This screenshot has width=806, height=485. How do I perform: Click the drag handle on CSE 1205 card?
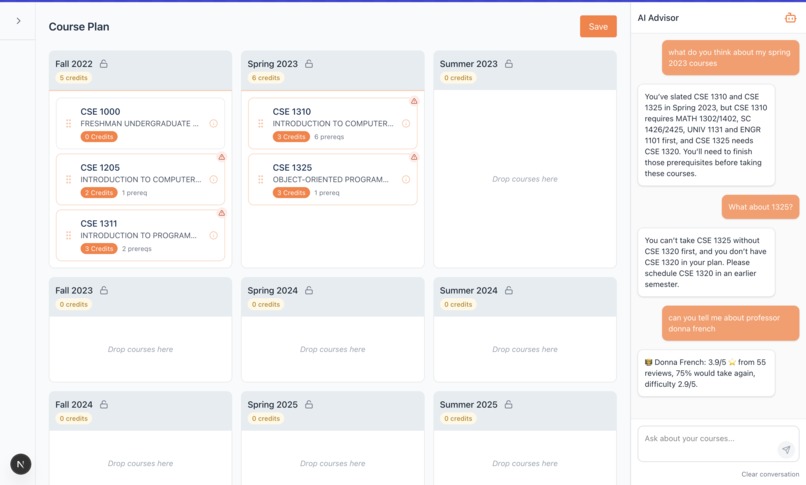pyautogui.click(x=68, y=179)
